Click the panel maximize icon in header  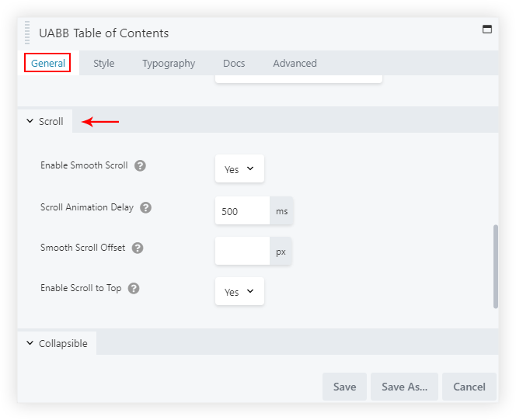tap(487, 30)
